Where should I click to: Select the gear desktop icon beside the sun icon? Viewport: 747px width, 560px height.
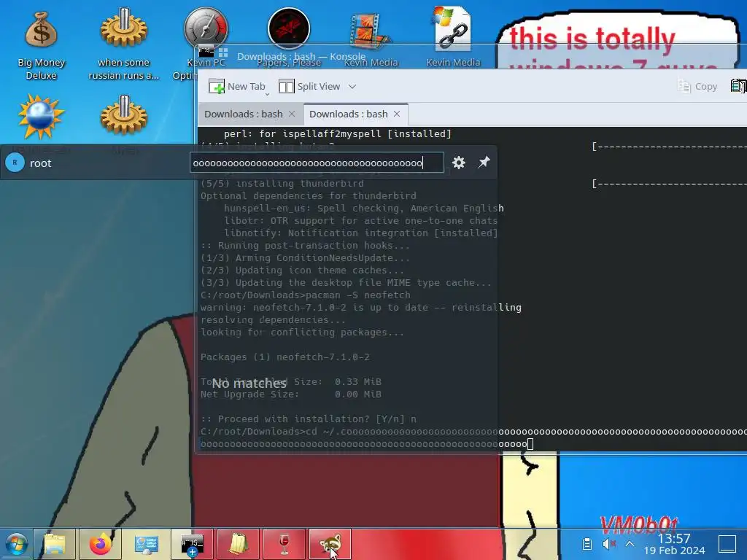coord(124,115)
